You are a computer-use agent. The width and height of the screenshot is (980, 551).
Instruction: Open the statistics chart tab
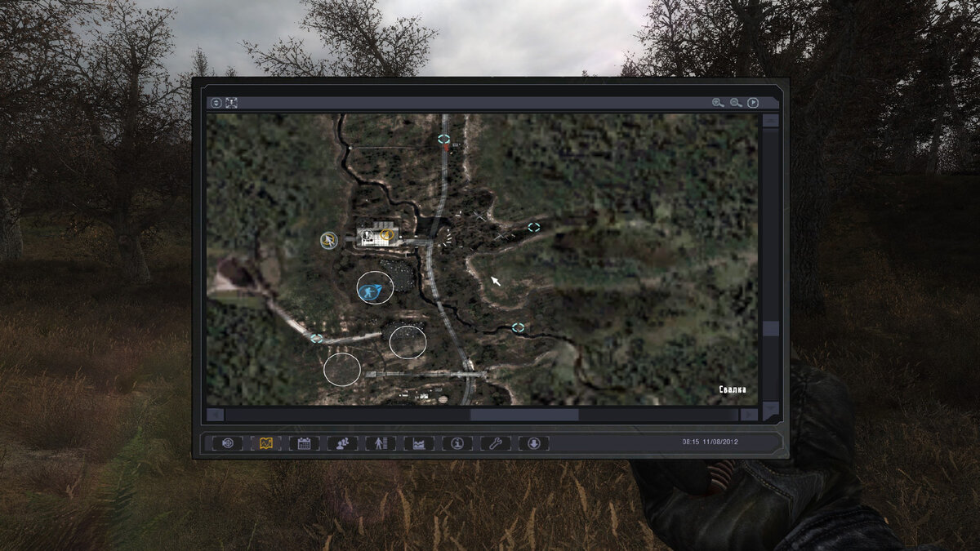(x=419, y=443)
